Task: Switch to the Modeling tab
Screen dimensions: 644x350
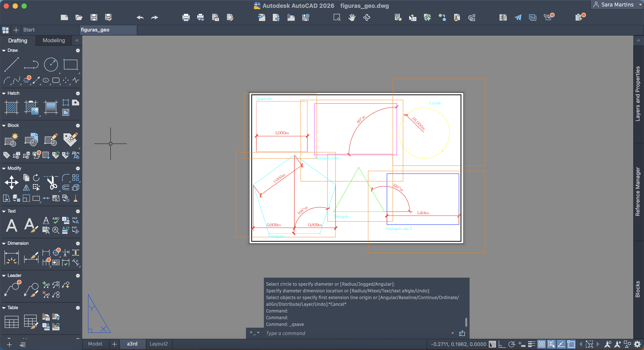Action: [54, 40]
